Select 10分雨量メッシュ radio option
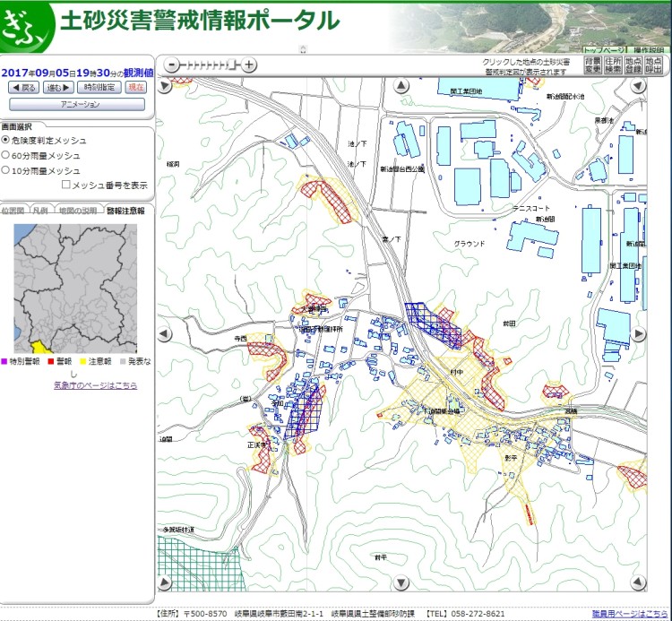Viewport: 672px width, 621px height. coord(6,169)
